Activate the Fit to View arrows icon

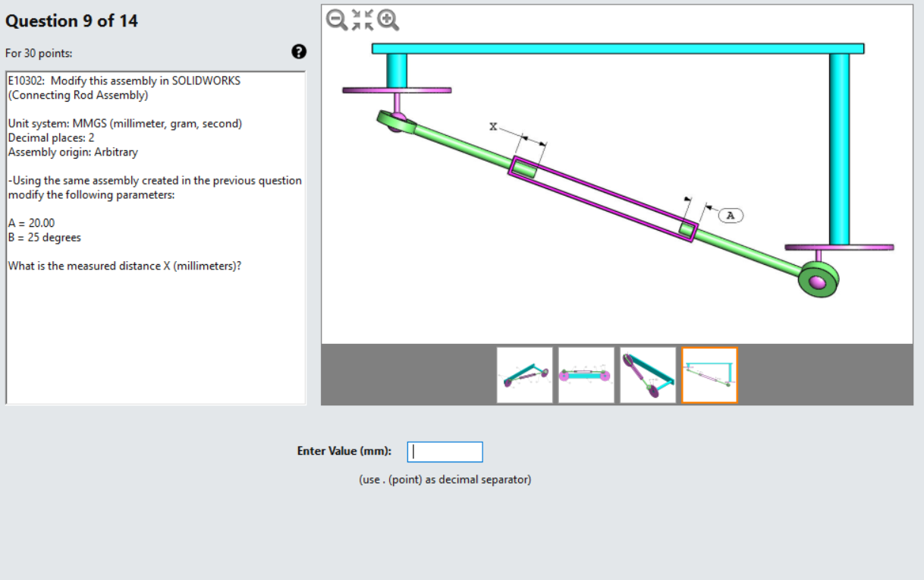[362, 20]
